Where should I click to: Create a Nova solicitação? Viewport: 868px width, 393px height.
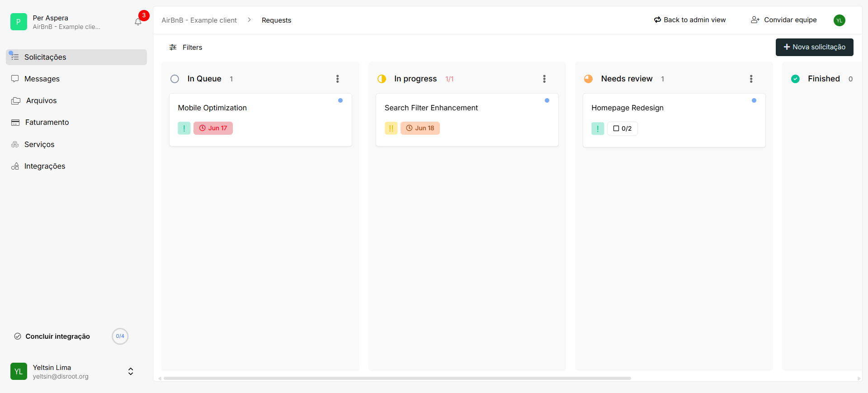[x=814, y=47]
